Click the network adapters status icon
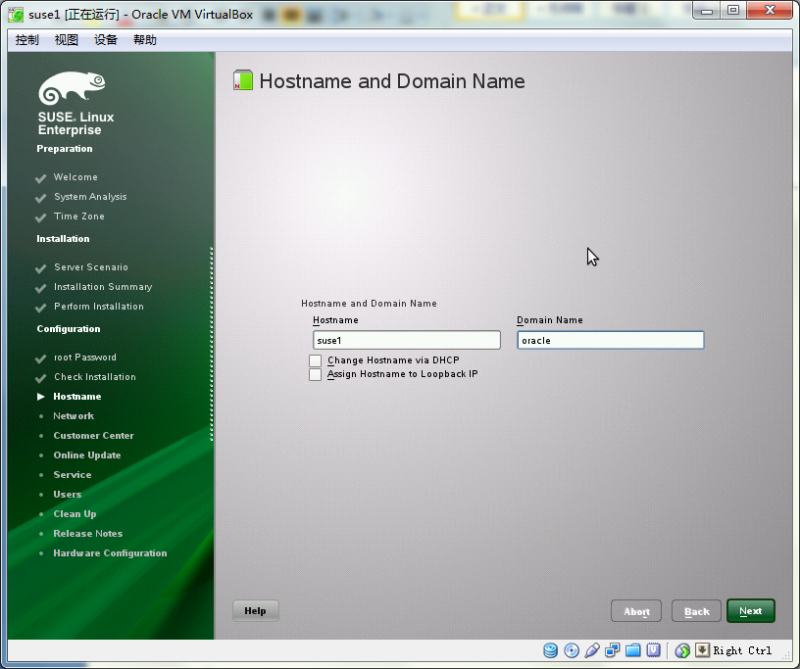This screenshot has width=800, height=669. pyautogui.click(x=612, y=650)
